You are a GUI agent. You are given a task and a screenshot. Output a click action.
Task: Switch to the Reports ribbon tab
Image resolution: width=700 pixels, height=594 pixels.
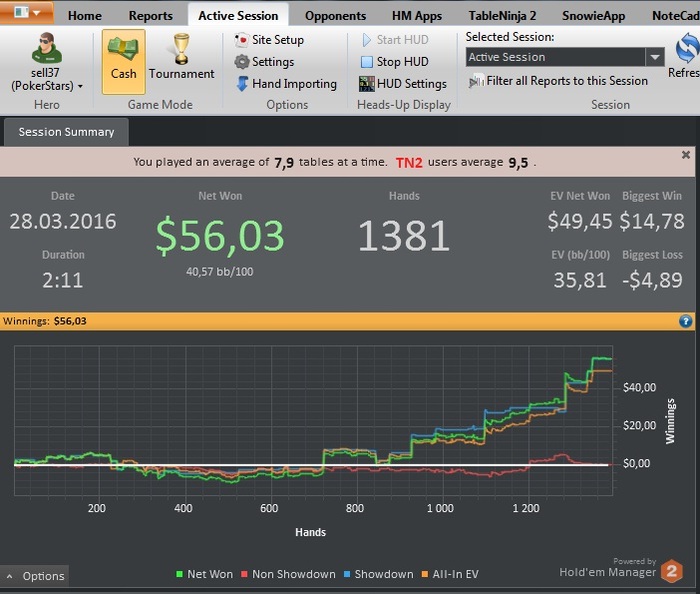point(150,16)
